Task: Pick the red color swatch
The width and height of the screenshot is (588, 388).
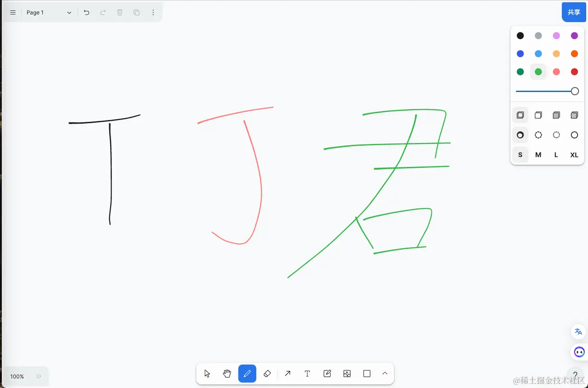Action: click(x=574, y=71)
